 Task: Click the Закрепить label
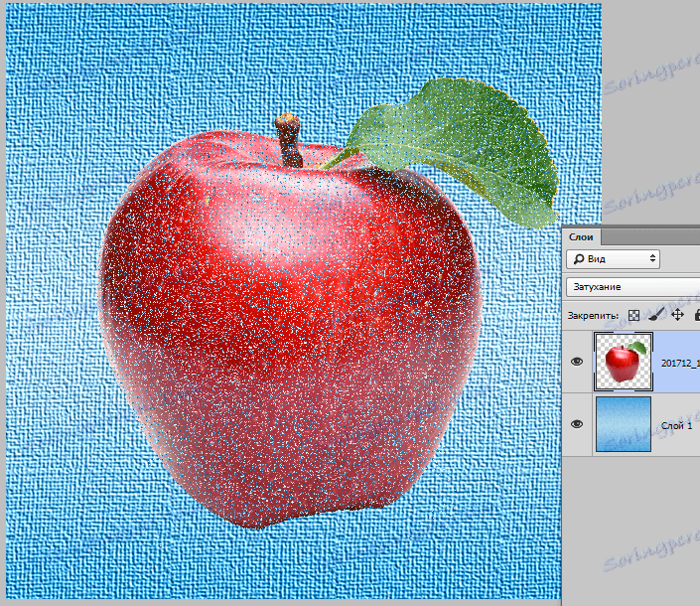[x=593, y=316]
